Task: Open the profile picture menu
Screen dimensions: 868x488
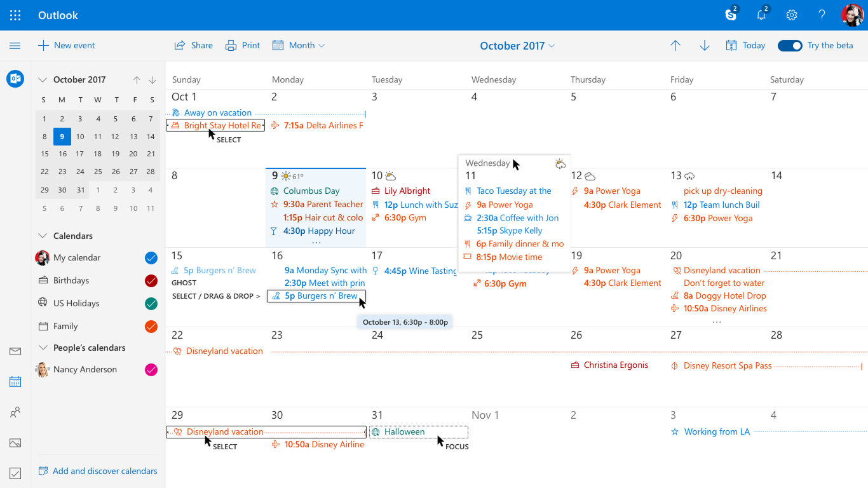Action: [852, 15]
